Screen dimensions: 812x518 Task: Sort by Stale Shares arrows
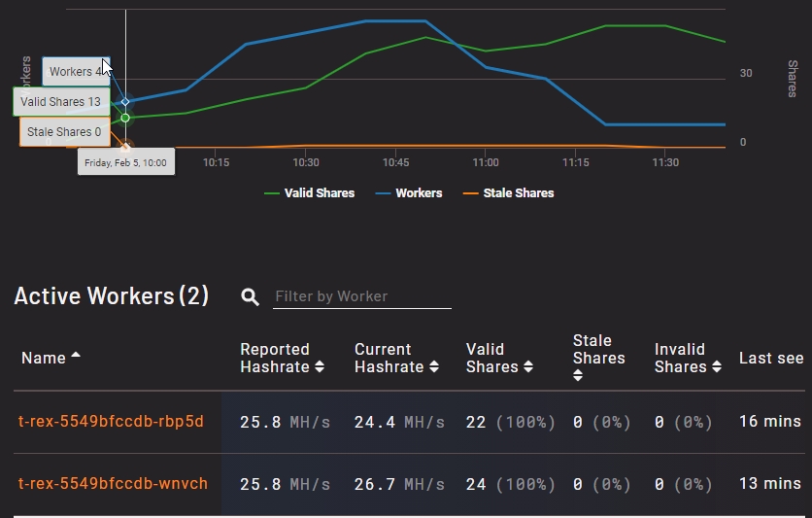[578, 376]
